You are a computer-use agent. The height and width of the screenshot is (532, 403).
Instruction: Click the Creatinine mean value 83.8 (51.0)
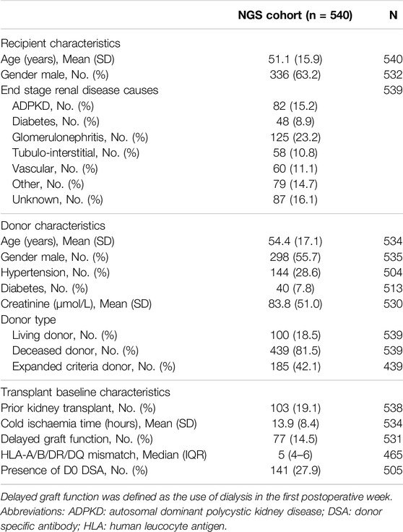click(x=295, y=304)
